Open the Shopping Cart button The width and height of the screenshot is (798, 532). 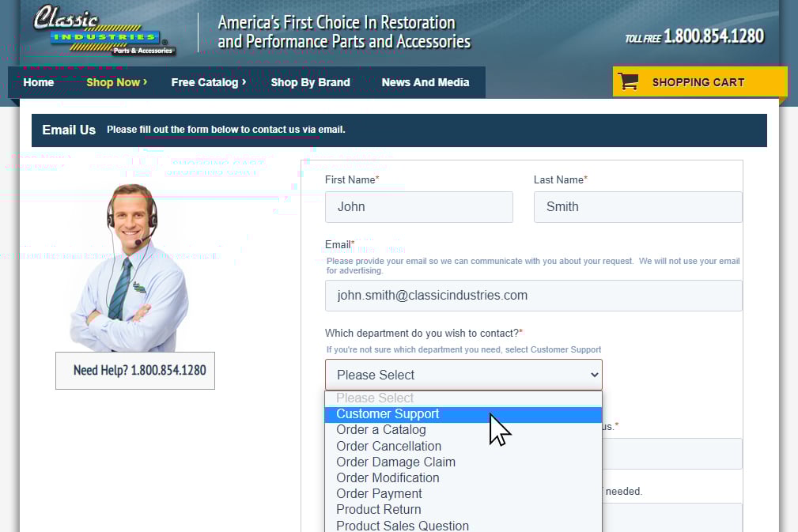pos(700,81)
